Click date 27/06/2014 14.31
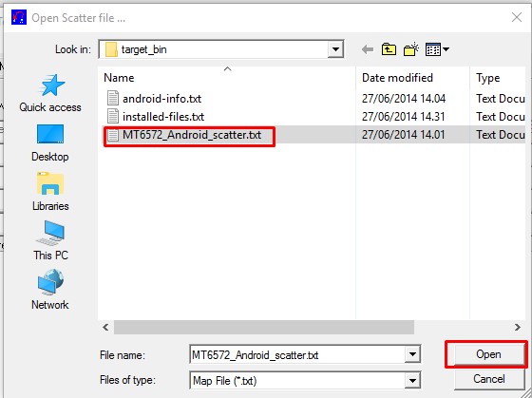Screen dimensions: 532x398 click(x=404, y=117)
